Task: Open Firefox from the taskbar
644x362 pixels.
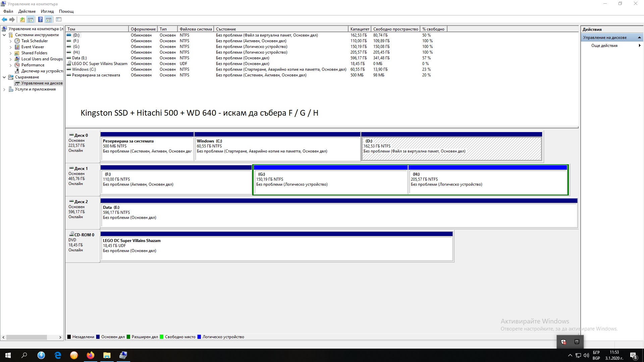Action: pyautogui.click(x=91, y=355)
